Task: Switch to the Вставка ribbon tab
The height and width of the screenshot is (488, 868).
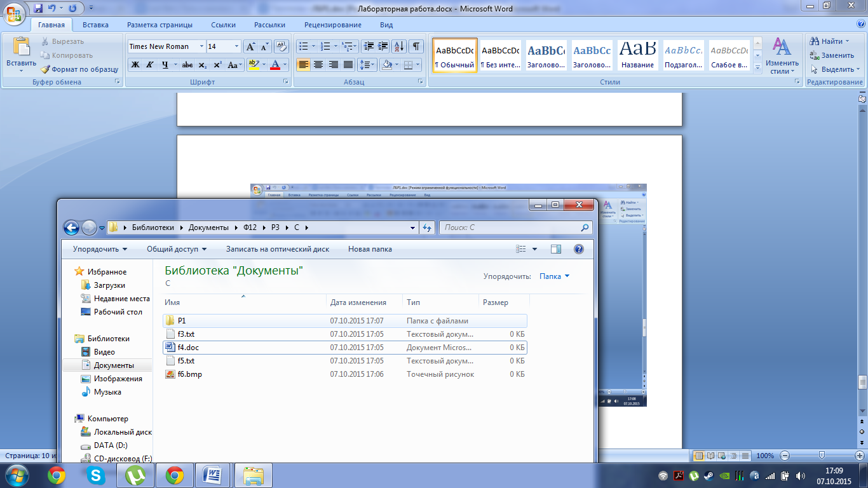Action: 95,25
